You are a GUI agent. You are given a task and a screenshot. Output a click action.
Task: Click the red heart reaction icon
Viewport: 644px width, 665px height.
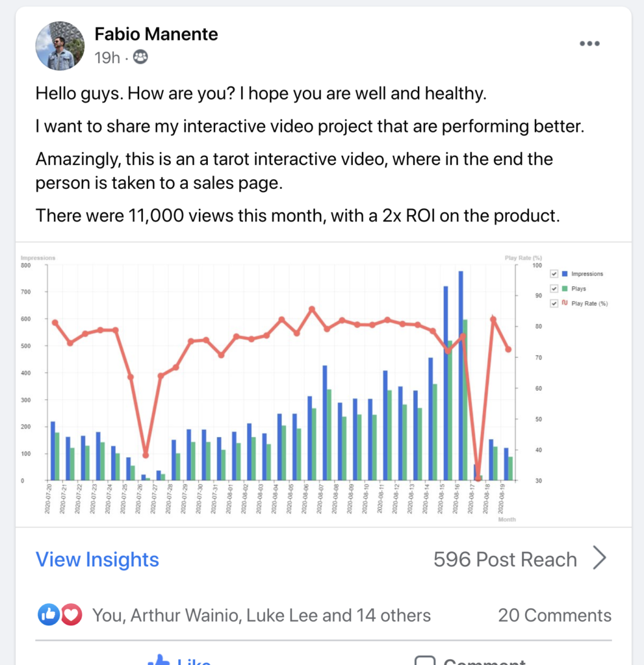[x=71, y=614]
